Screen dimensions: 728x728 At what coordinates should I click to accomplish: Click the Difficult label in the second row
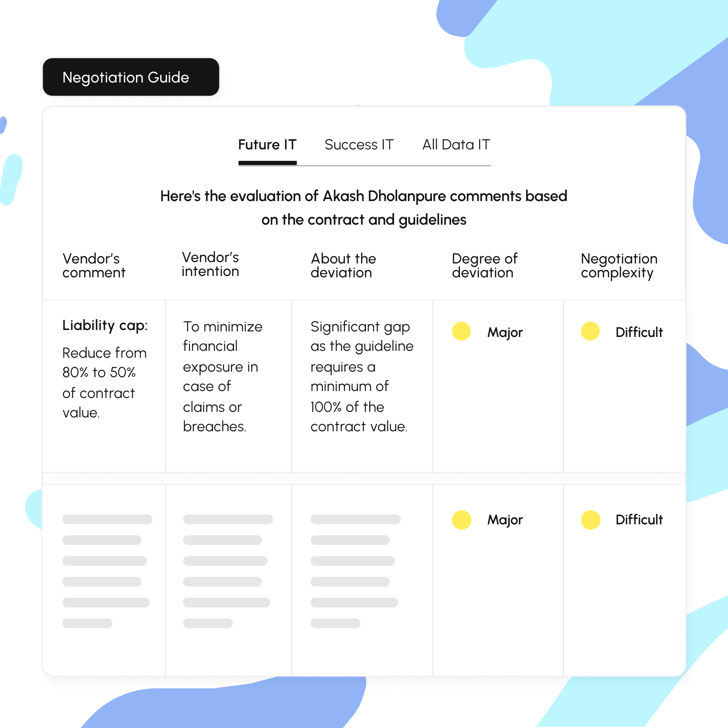639,520
